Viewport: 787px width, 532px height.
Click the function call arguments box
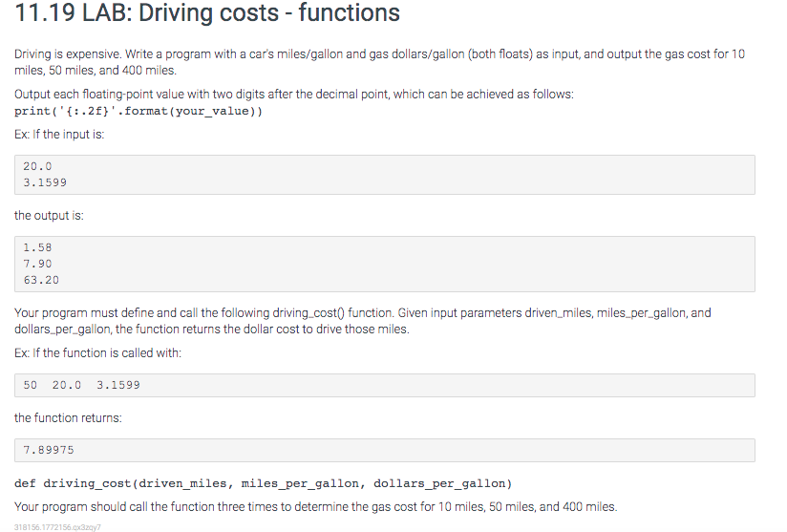point(385,386)
